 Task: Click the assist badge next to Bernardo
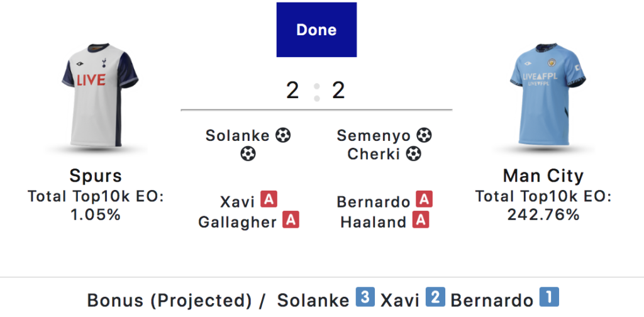point(425,201)
